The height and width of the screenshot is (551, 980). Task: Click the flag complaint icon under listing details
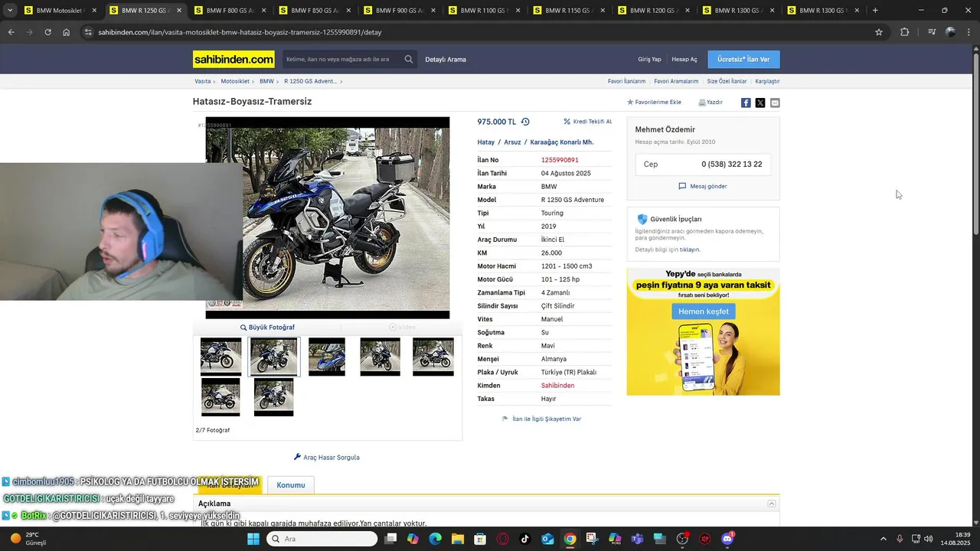click(505, 419)
